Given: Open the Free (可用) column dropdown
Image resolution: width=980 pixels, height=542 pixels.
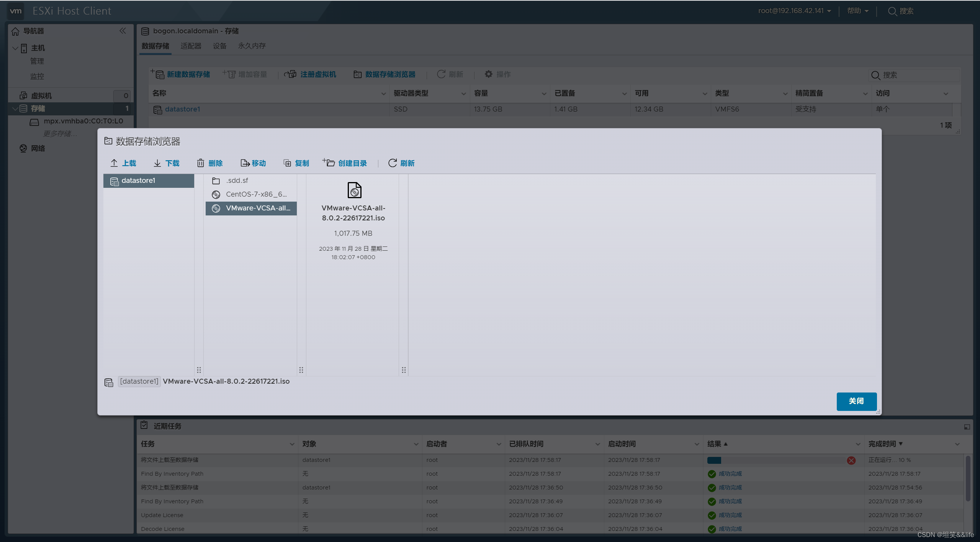Looking at the screenshot, I should pyautogui.click(x=705, y=94).
